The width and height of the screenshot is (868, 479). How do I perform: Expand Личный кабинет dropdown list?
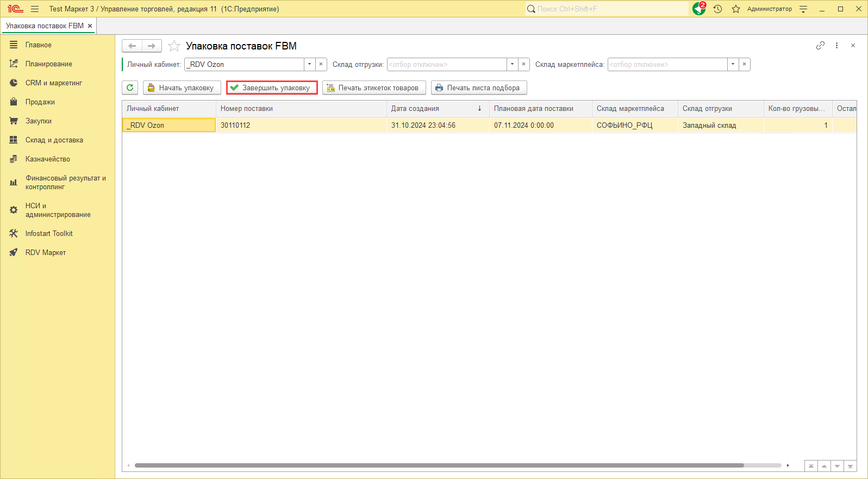[x=310, y=64]
